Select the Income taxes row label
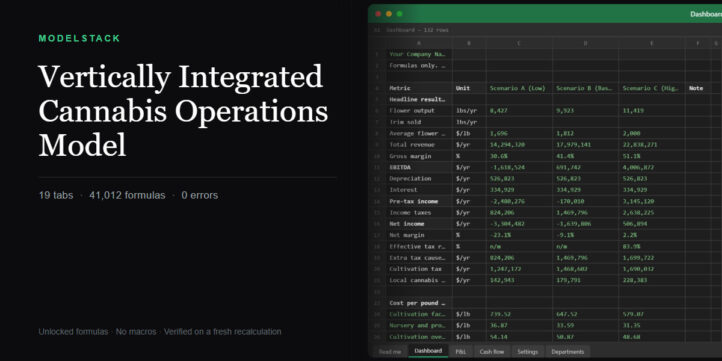This screenshot has height=361, width=722. coord(419,212)
